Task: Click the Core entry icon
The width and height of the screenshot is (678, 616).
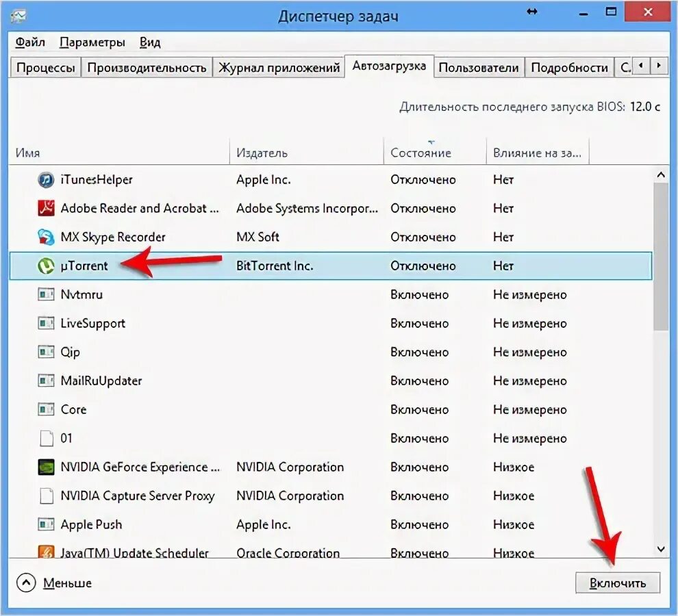Action: pos(46,409)
